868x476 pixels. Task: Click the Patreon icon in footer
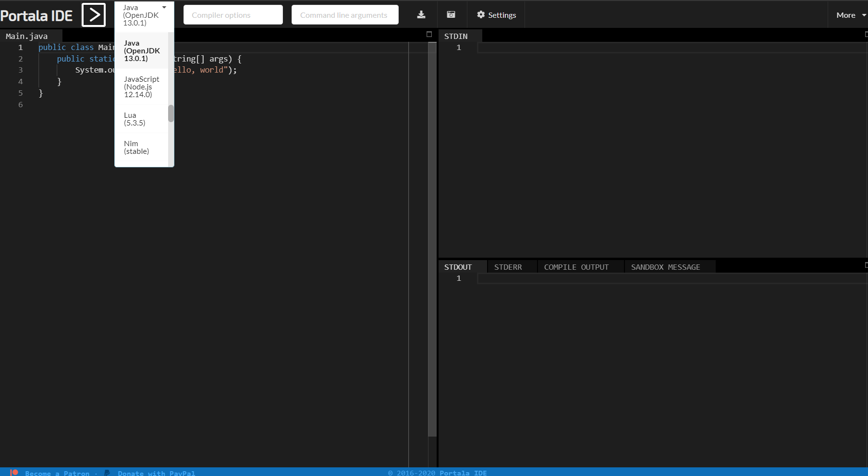14,473
